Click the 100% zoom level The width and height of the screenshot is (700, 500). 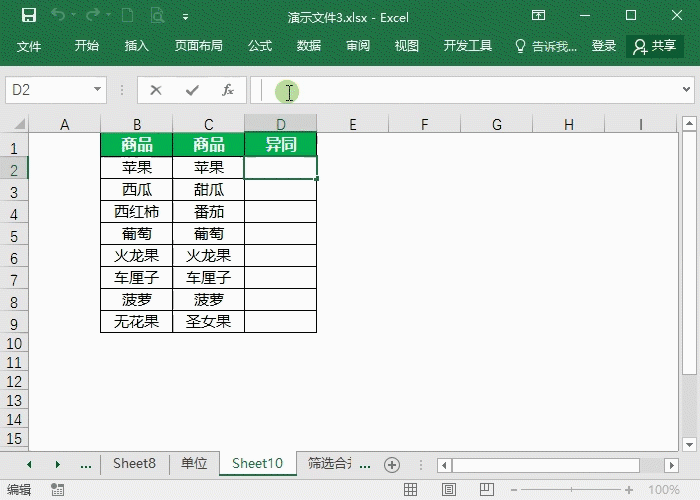pos(664,490)
